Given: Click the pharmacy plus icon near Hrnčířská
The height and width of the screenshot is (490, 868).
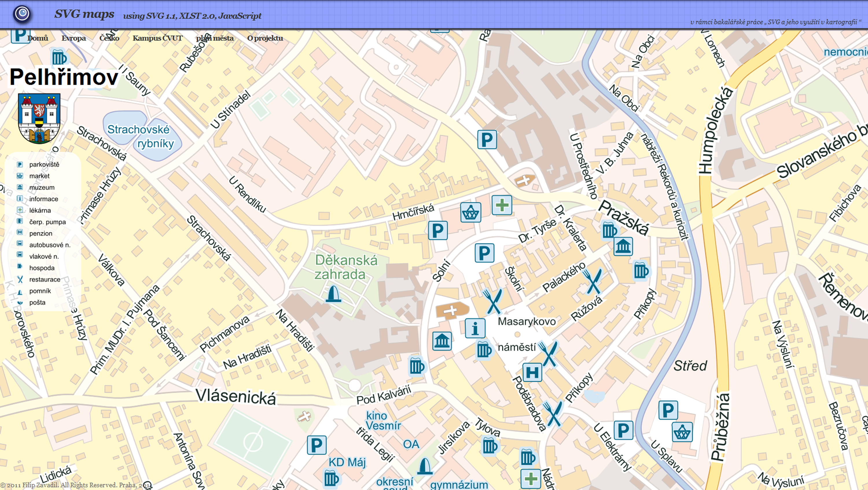Looking at the screenshot, I should coord(502,205).
